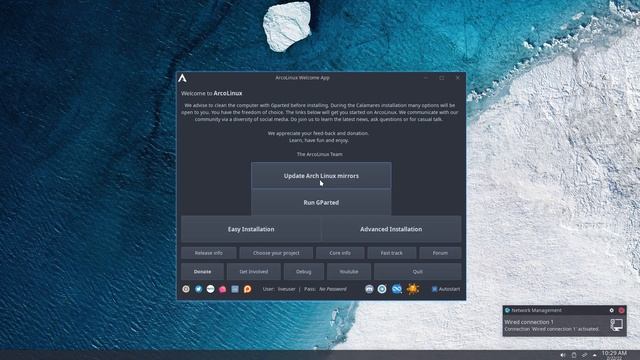Image resolution: width=640 pixels, height=360 pixels.
Task: Click the pink social media icon
Action: tap(222, 289)
